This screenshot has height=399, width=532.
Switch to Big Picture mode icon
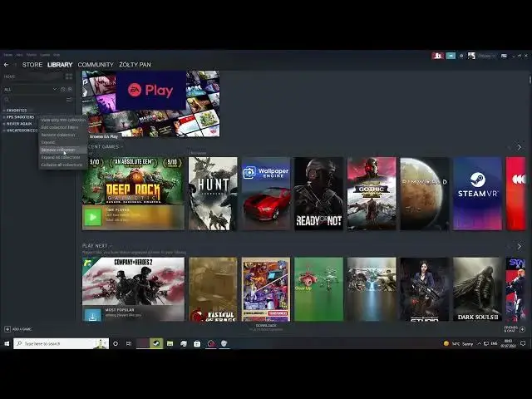tap(504, 56)
